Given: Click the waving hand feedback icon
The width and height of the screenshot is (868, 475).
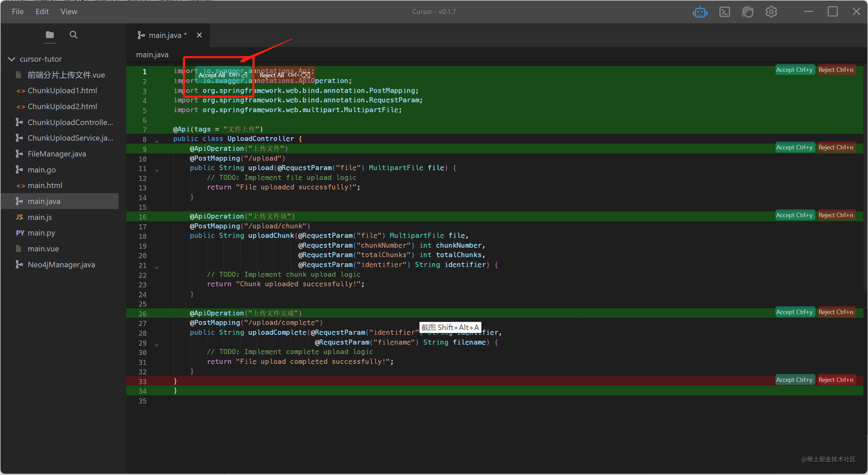Looking at the screenshot, I should (747, 12).
